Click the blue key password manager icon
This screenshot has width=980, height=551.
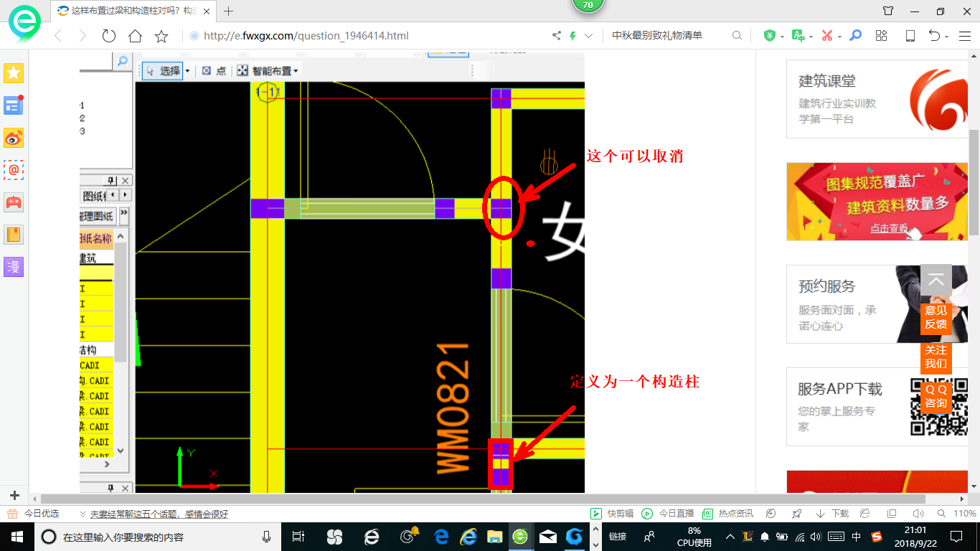(855, 36)
